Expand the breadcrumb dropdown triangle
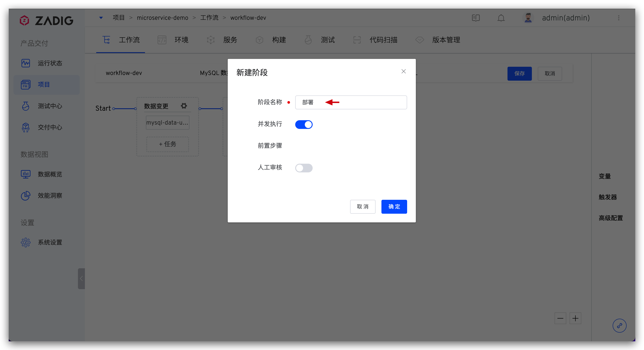Image resolution: width=644 pixels, height=350 pixels. 101,18
